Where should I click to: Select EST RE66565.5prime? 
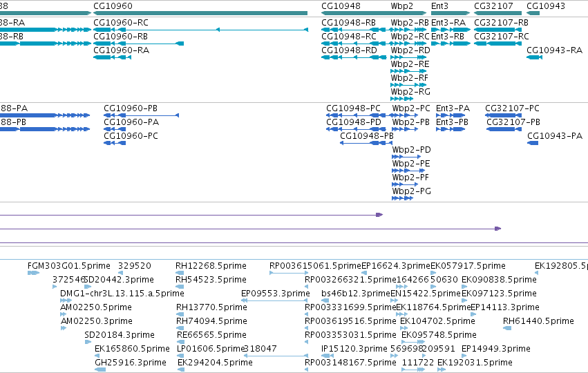[x=211, y=335]
